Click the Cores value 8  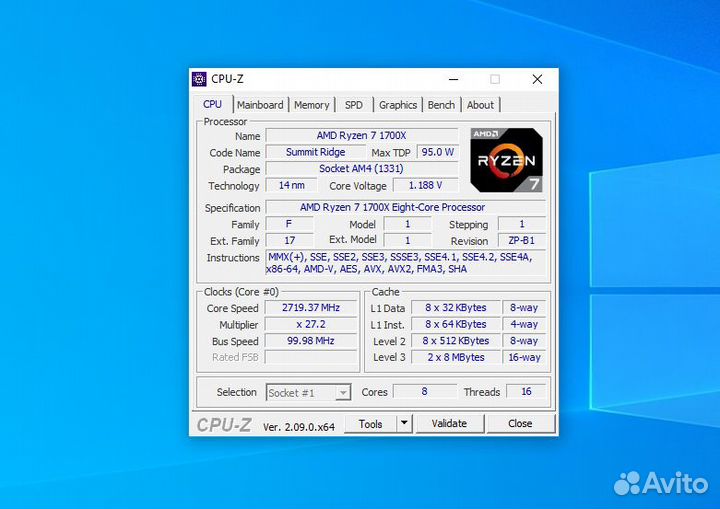point(425,391)
